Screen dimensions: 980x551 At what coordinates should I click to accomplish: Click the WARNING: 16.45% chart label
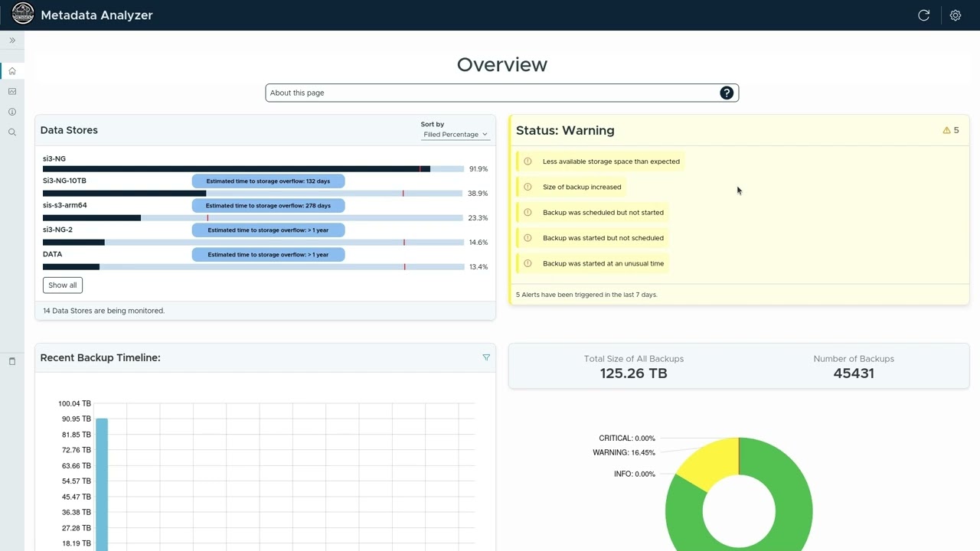tap(624, 453)
